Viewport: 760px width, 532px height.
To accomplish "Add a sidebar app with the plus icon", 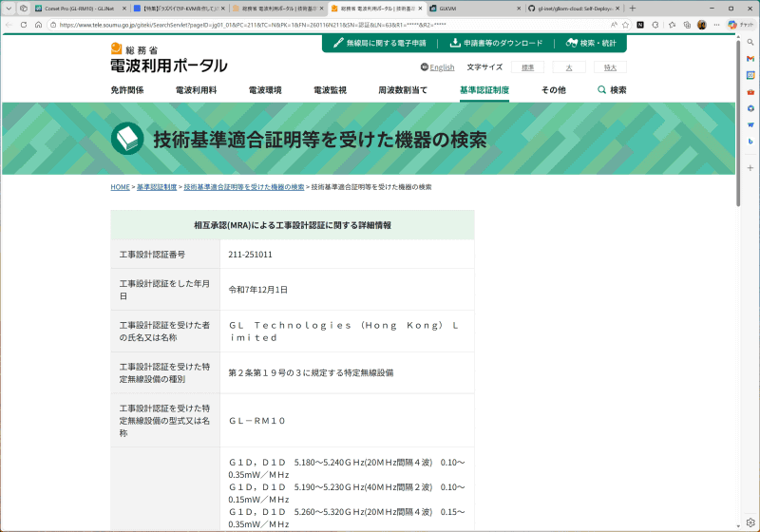I will coord(750,167).
